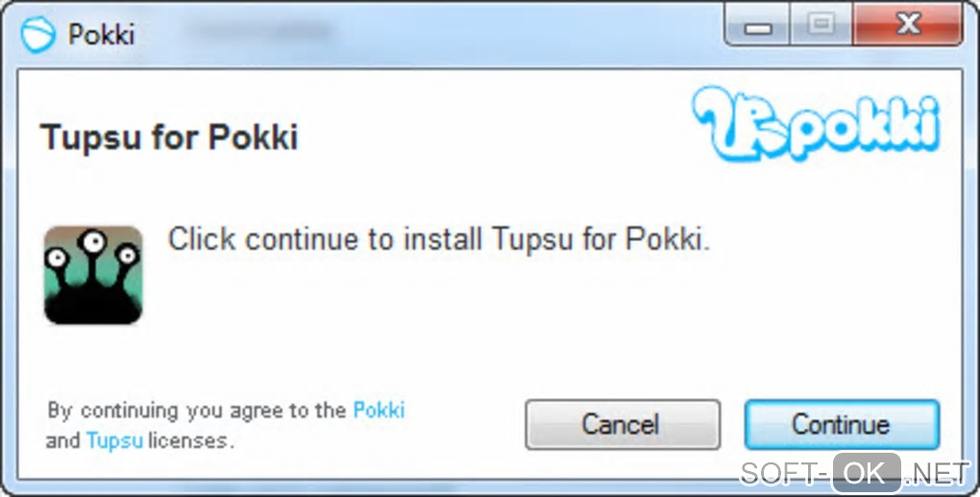Image resolution: width=980 pixels, height=497 pixels.
Task: Click the boxed "OK" in the watermark
Action: pyautogui.click(x=866, y=473)
